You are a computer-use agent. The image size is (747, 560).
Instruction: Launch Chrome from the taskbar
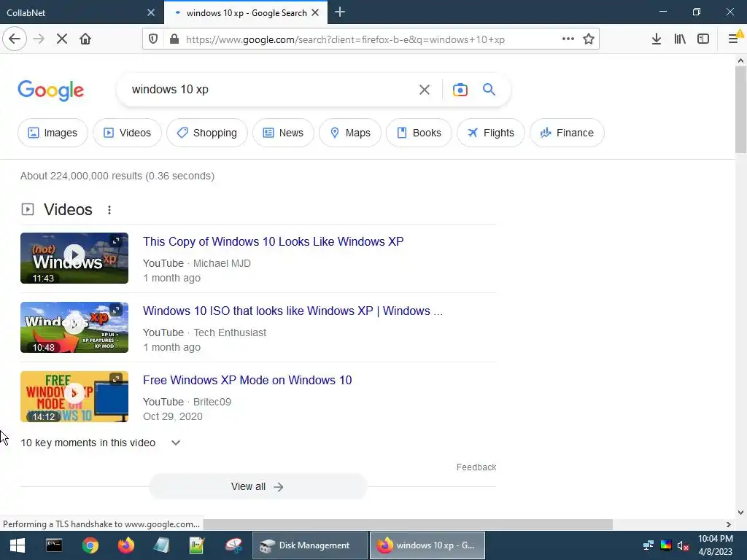90,545
